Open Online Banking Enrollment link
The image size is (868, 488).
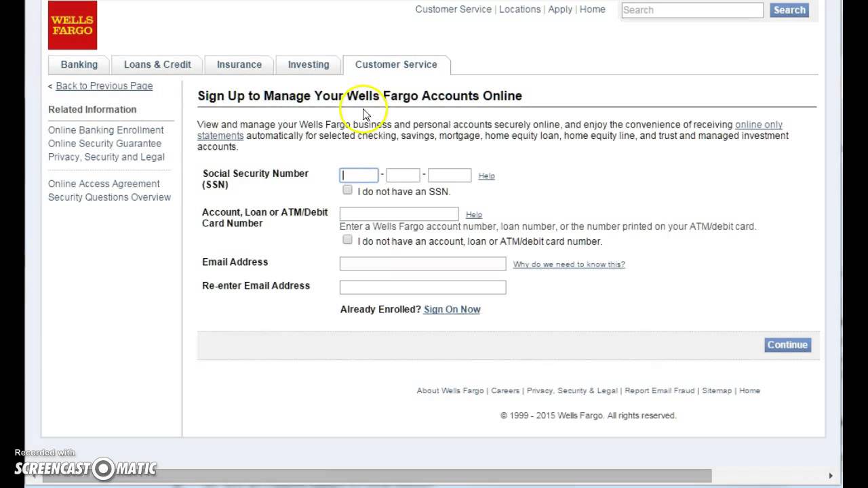coord(106,130)
